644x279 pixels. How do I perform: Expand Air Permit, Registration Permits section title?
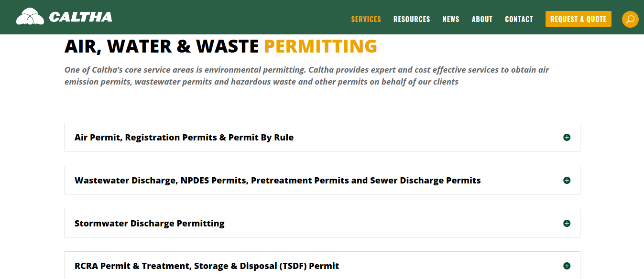pyautogui.click(x=184, y=138)
